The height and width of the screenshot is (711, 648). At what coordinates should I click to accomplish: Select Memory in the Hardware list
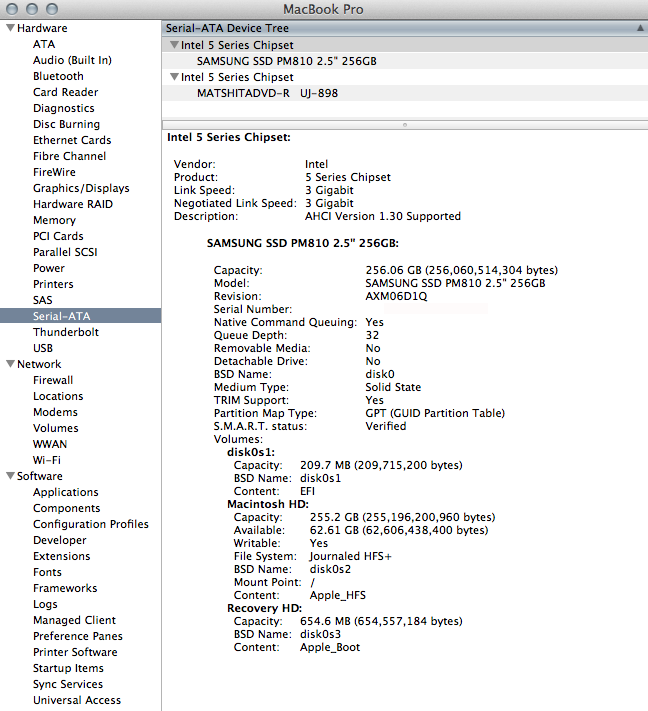coord(54,220)
